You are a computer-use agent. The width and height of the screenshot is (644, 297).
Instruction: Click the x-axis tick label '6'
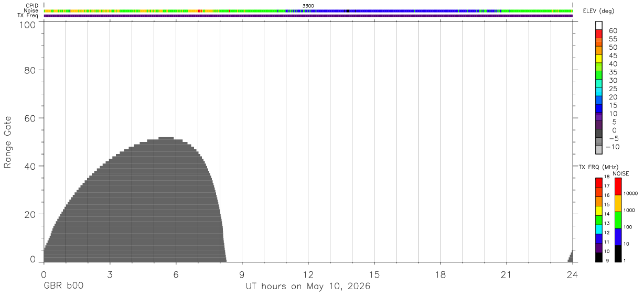tap(176, 275)
